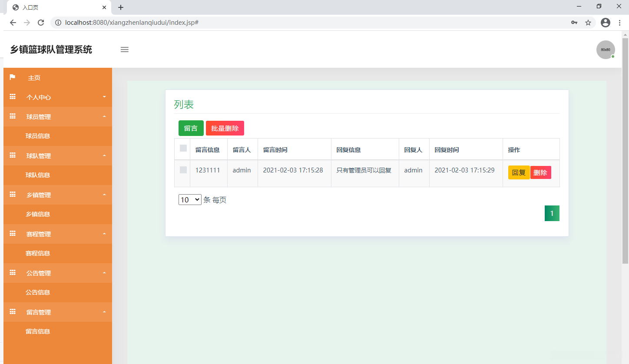This screenshot has height=364, width=629.
Task: Click the green 留言 button
Action: tap(191, 128)
